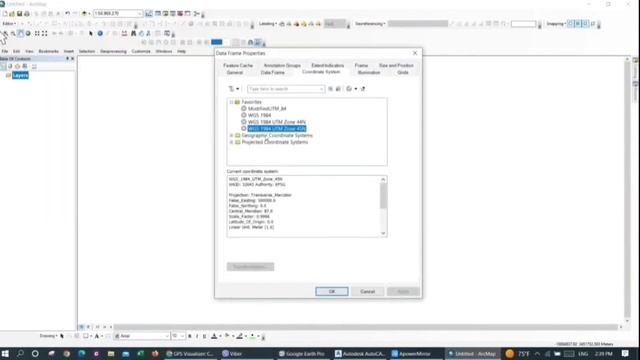Select highlighted WGS 1984 UTM Zone 45N

[x=277, y=129]
